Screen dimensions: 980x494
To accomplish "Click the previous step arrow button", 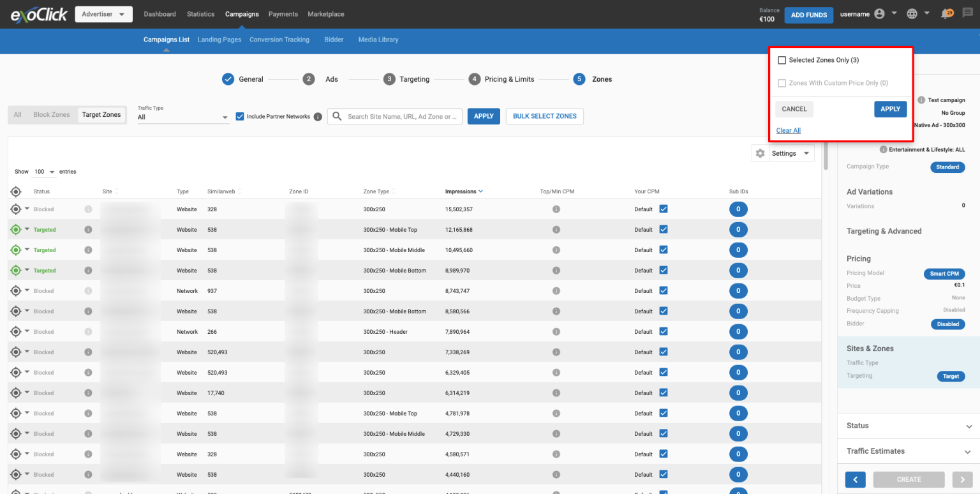I will pyautogui.click(x=855, y=479).
